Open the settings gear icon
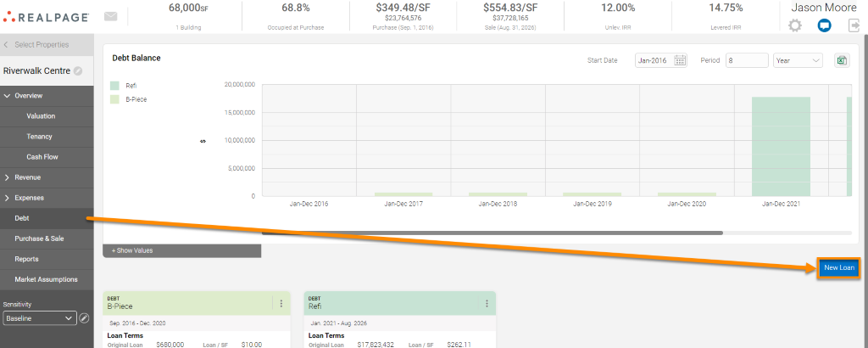Image resolution: width=868 pixels, height=348 pixels. click(794, 25)
